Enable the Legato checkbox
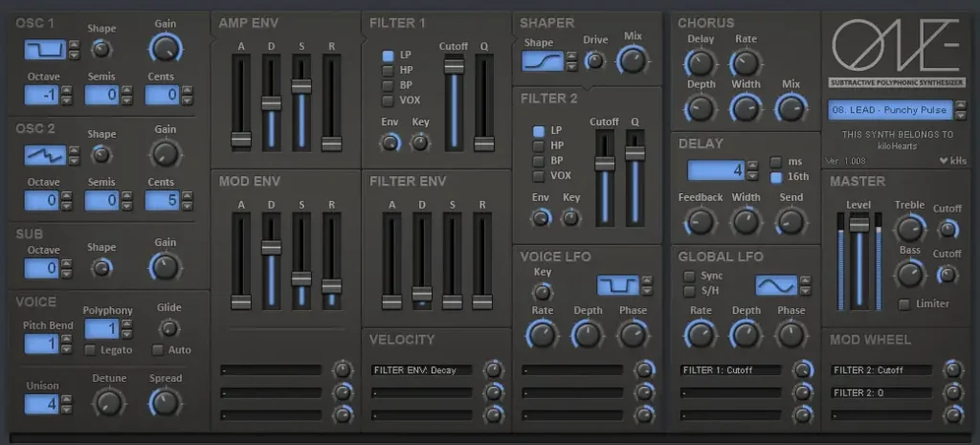Image resolution: width=980 pixels, height=445 pixels. click(90, 350)
